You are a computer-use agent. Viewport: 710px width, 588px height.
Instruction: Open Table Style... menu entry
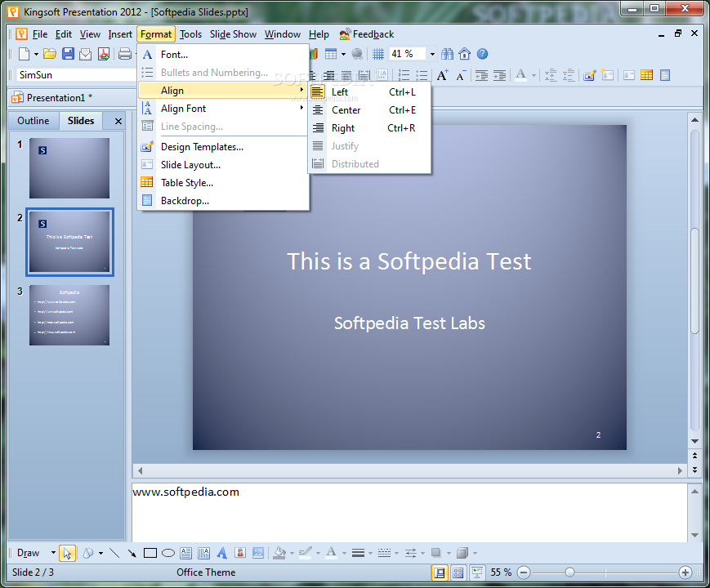click(224, 183)
